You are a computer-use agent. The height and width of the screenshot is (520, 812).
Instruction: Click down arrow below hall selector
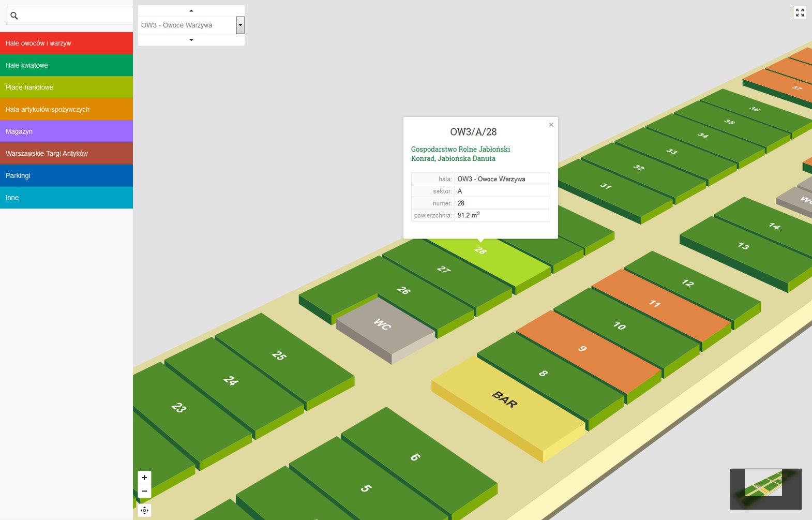pos(191,40)
